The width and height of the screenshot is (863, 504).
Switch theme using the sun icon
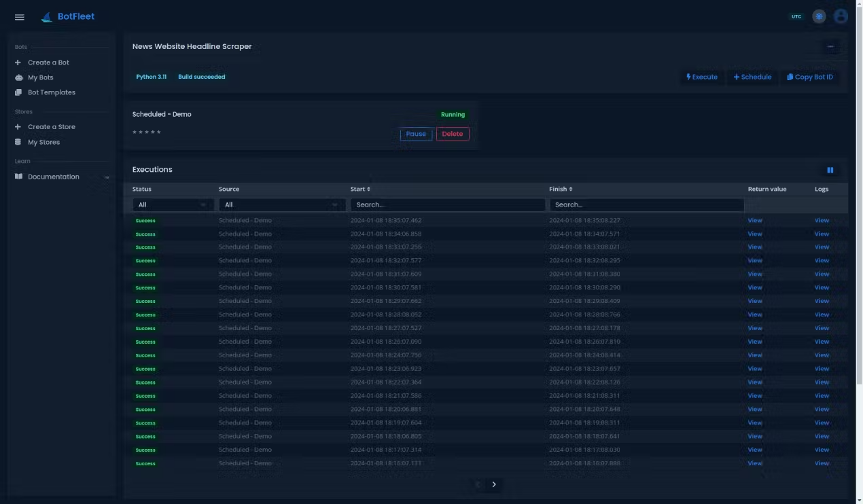819,16
